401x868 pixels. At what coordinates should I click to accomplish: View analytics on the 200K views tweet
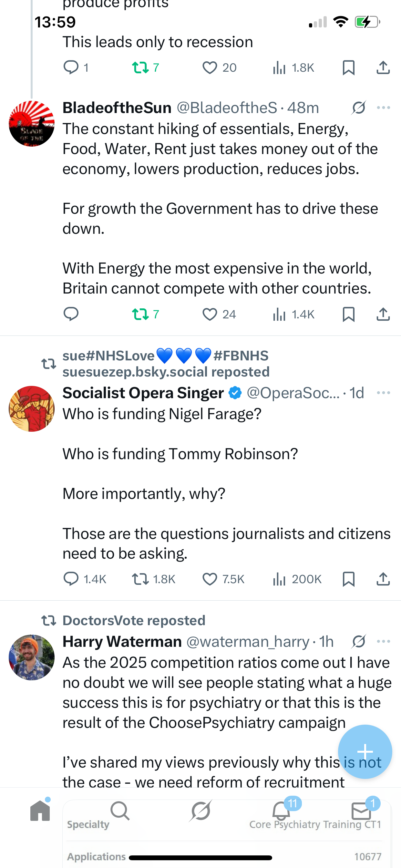click(279, 579)
